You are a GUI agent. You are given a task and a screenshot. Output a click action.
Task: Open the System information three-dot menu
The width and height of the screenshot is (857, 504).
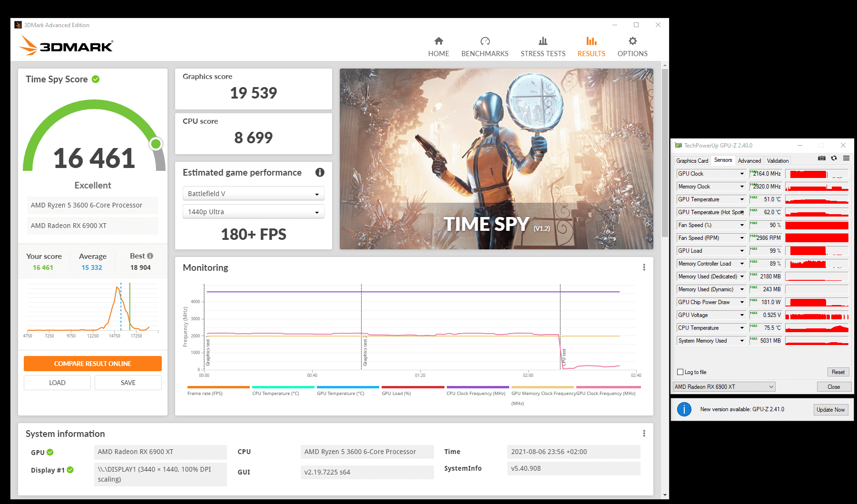[x=644, y=434]
